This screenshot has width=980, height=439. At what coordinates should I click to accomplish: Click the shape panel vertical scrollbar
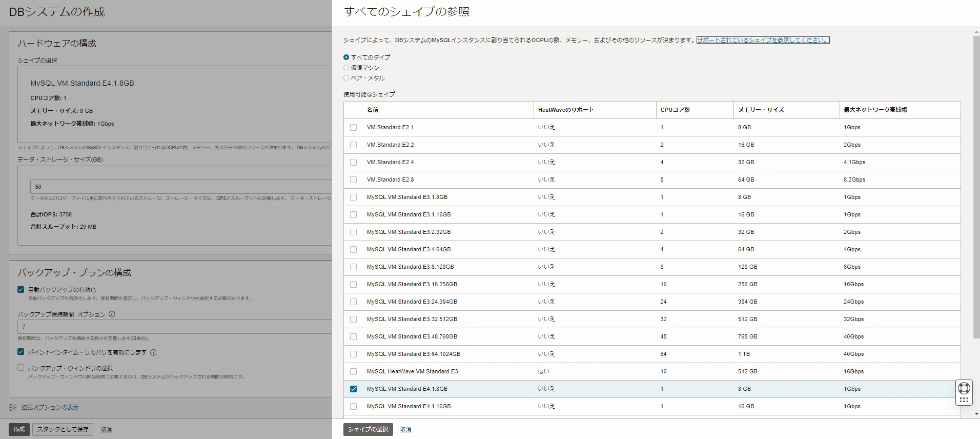(x=976, y=187)
